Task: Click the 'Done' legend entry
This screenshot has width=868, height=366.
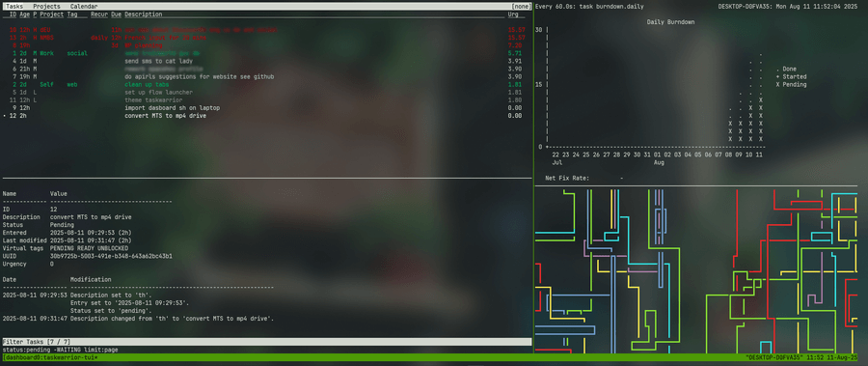Action: (x=786, y=69)
